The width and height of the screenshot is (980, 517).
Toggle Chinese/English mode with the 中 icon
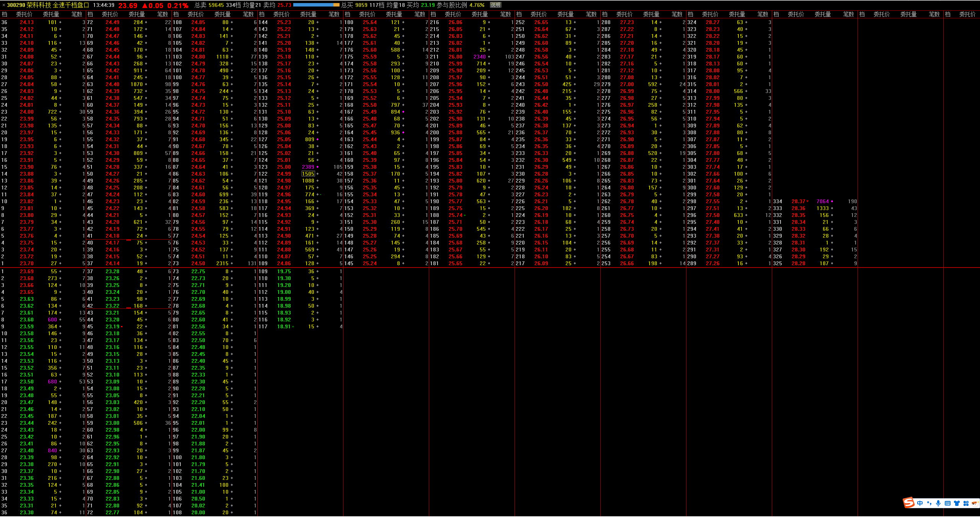[x=920, y=503]
